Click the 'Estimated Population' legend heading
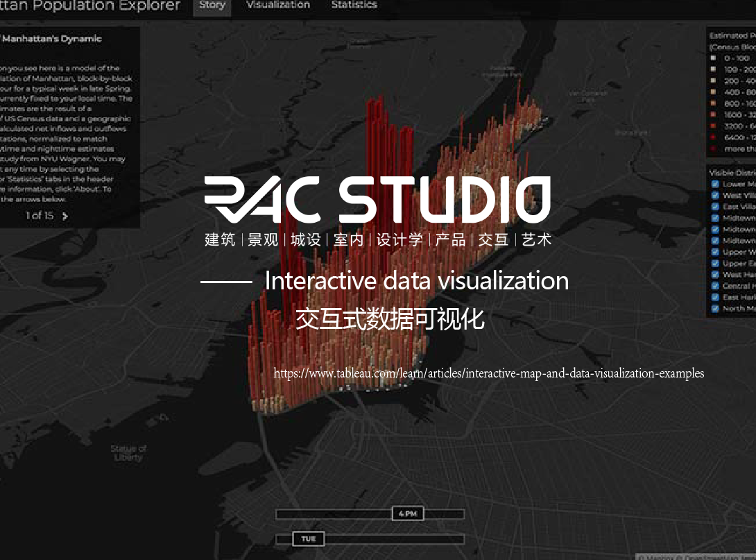Image resolution: width=756 pixels, height=560 pixels. click(x=732, y=35)
